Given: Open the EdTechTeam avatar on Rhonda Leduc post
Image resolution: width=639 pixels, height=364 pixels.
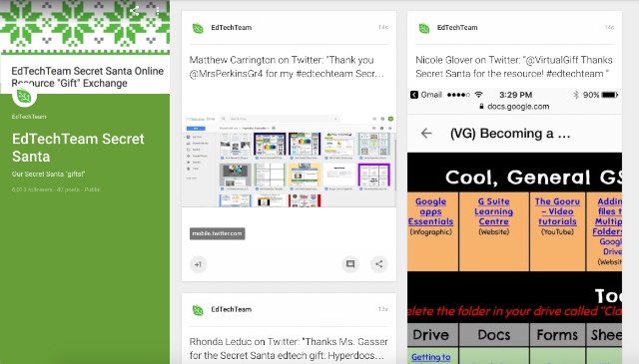Looking at the screenshot, I should click(198, 310).
